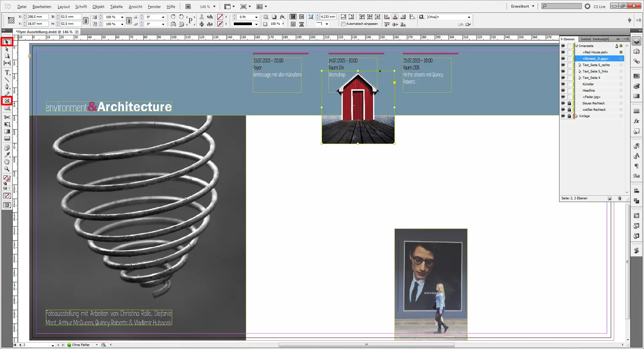Open the effects fx panel icon
The height and width of the screenshot is (349, 644).
click(x=636, y=121)
